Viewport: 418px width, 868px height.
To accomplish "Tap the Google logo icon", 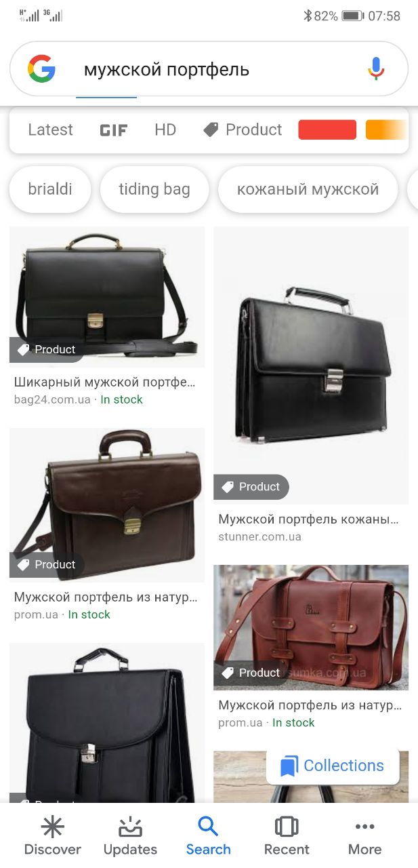I will 41,69.
